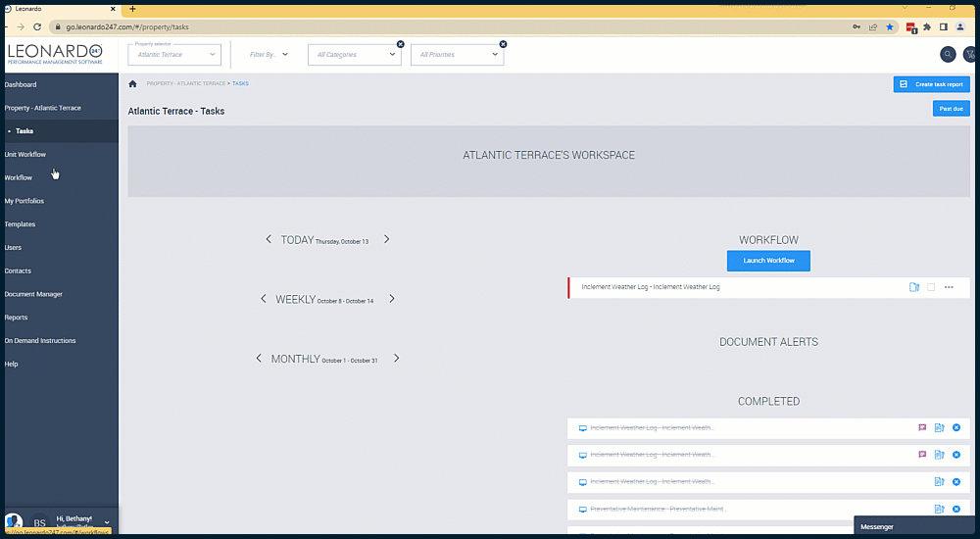
Task: Select Tasks in the sidebar
Action: tap(24, 131)
